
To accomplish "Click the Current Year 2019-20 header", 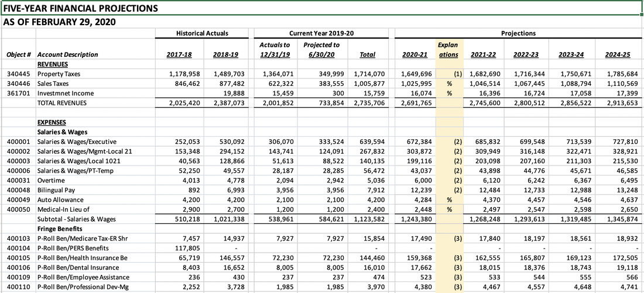I will [x=321, y=33].
